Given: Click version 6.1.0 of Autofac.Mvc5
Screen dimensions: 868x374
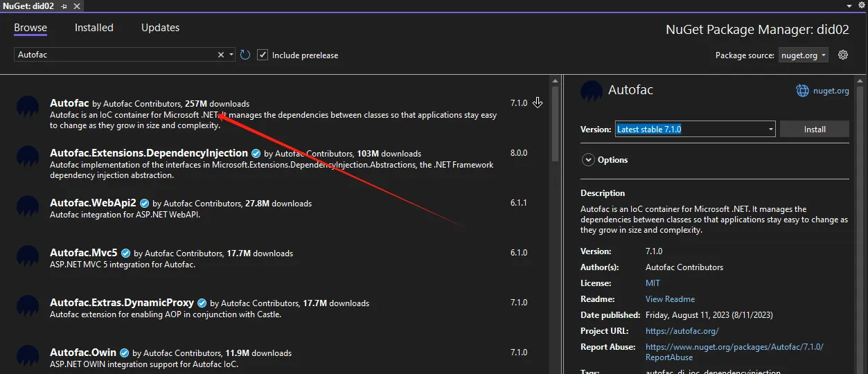Looking at the screenshot, I should pos(519,253).
